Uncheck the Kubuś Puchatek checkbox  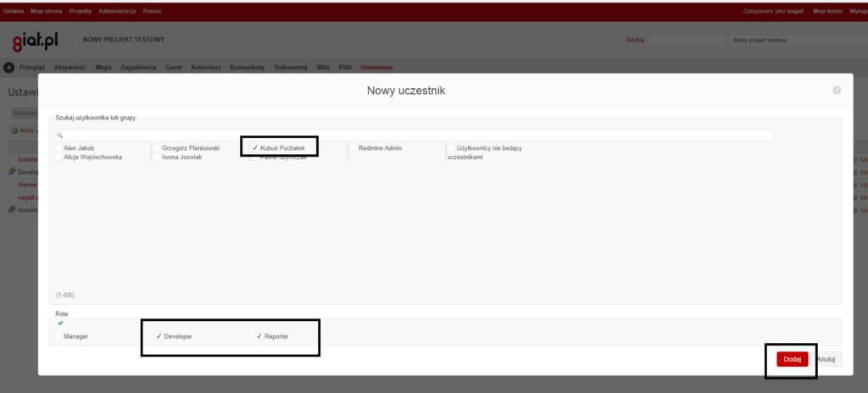254,147
